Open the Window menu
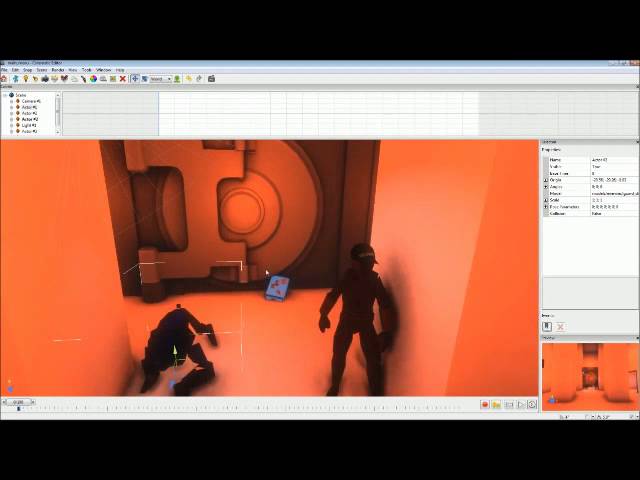The width and height of the screenshot is (640, 480). point(103,70)
